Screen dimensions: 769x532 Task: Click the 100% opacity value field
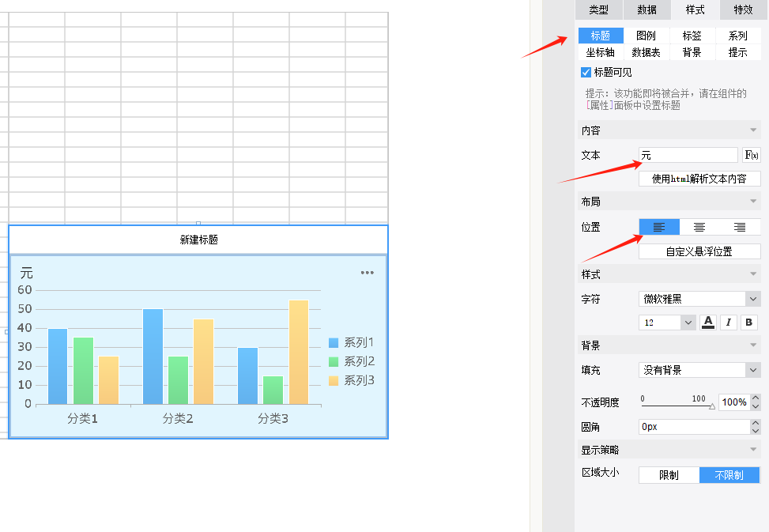pos(734,402)
